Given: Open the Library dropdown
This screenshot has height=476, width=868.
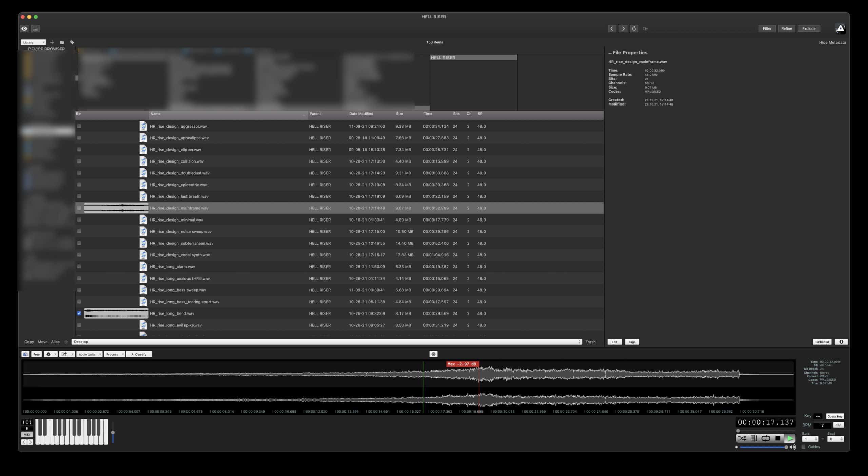Looking at the screenshot, I should point(33,42).
